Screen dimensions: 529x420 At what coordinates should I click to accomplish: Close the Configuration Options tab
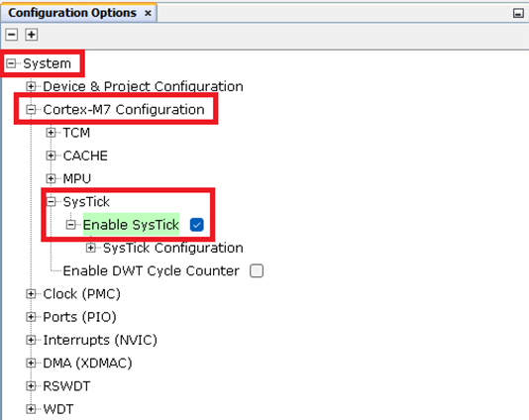[148, 13]
